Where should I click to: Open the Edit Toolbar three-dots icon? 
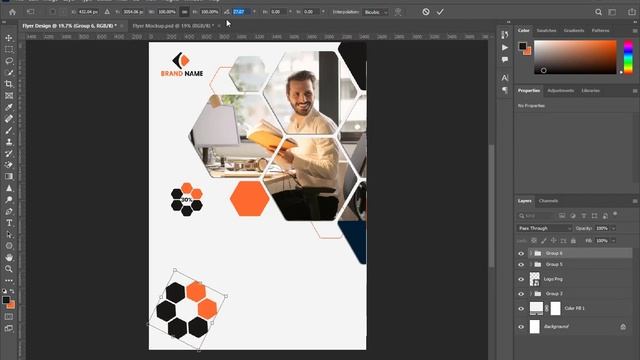coord(9,280)
